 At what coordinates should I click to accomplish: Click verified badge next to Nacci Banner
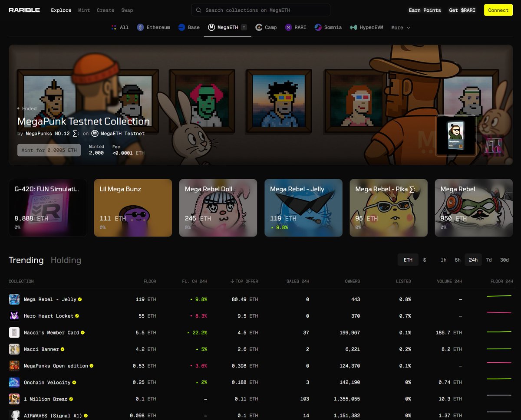63,349
